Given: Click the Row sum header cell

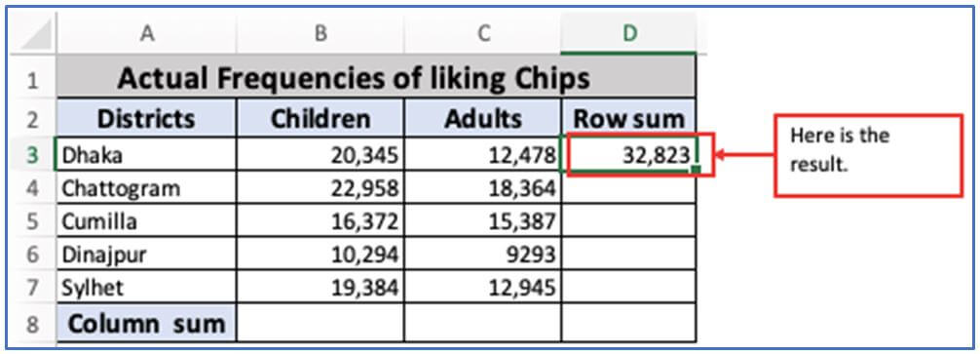Looking at the screenshot, I should (x=628, y=119).
